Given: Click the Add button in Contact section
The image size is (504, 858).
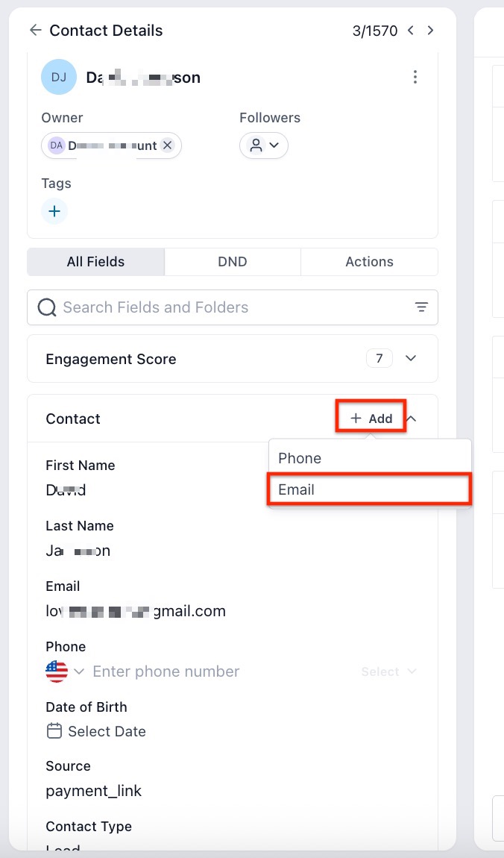Looking at the screenshot, I should pos(371,419).
